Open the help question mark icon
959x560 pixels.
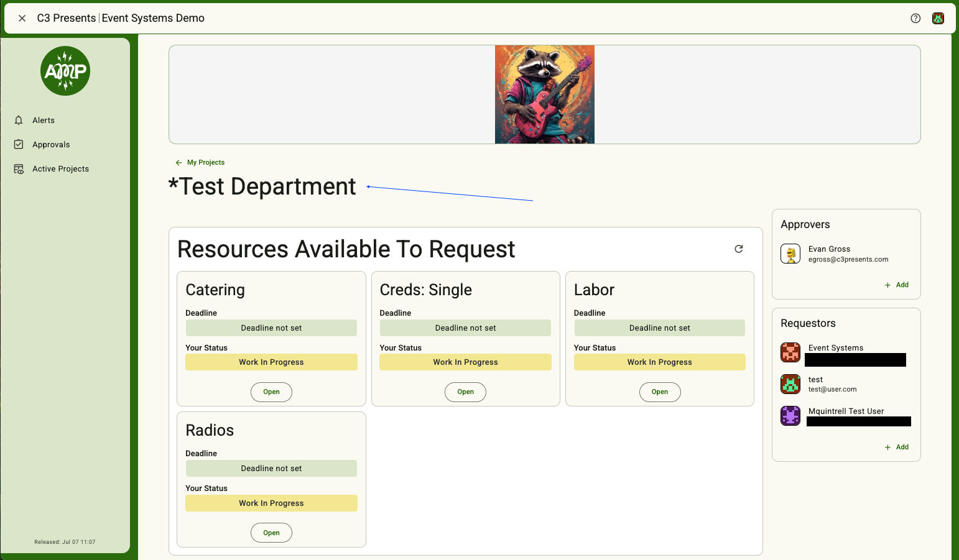[915, 18]
